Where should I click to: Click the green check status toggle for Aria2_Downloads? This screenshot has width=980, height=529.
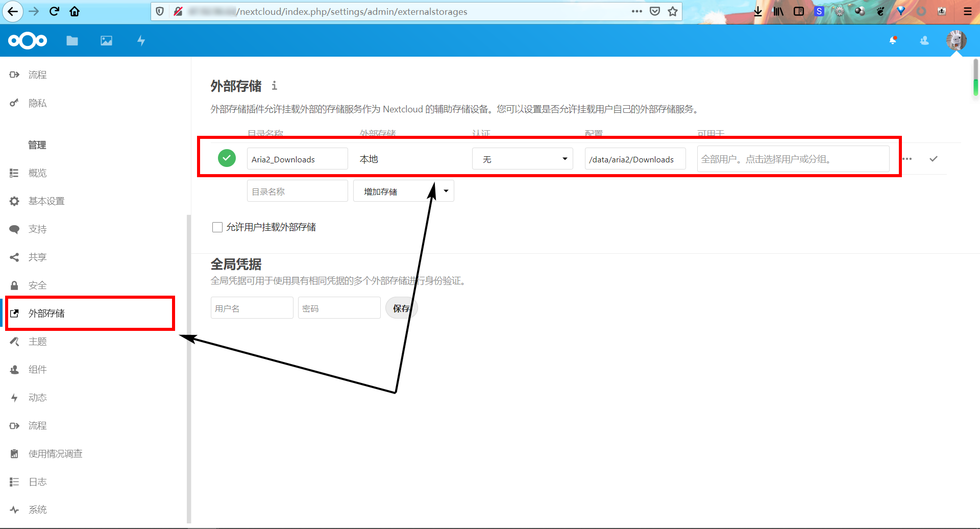tap(227, 158)
